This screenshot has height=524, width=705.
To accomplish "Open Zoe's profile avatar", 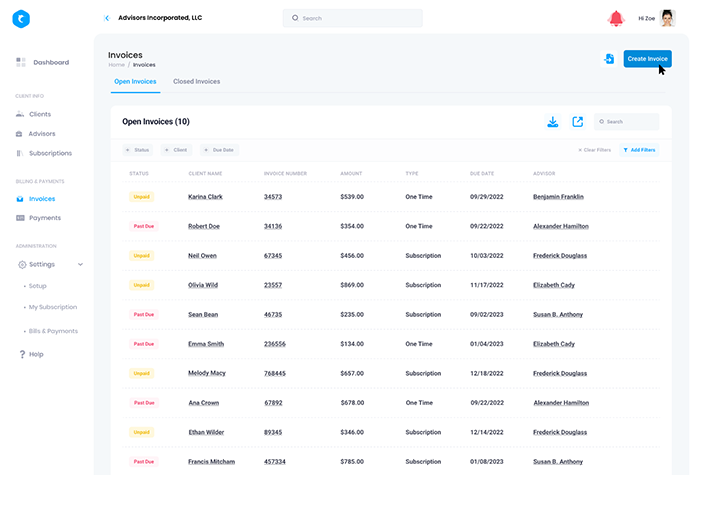I will pos(668,18).
